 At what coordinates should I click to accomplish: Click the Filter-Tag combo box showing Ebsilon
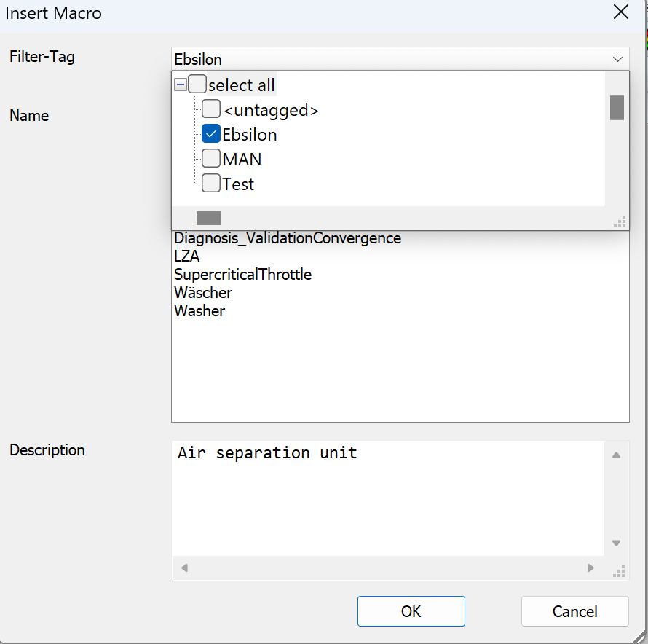[400, 59]
